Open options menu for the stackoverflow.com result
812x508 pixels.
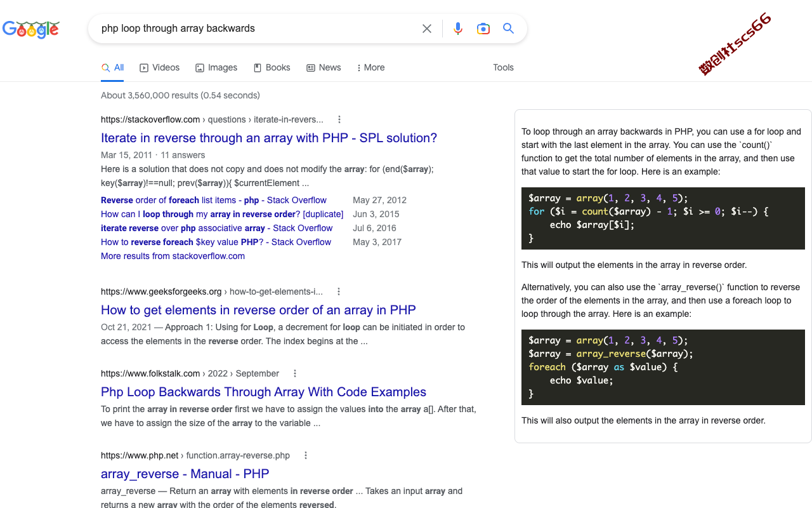pos(339,119)
